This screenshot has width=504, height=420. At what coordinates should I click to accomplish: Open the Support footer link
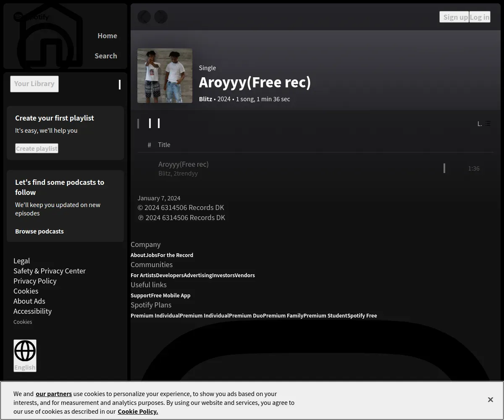pos(141,295)
